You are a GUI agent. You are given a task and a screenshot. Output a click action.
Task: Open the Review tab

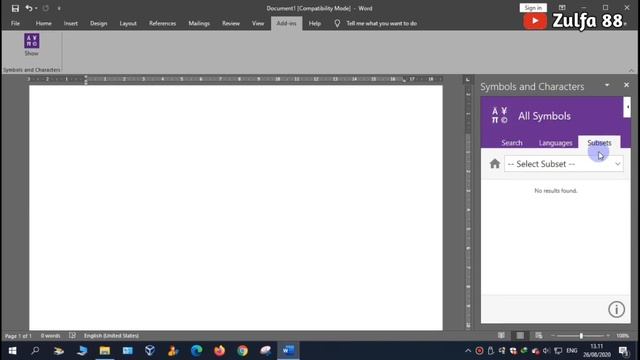231,24
